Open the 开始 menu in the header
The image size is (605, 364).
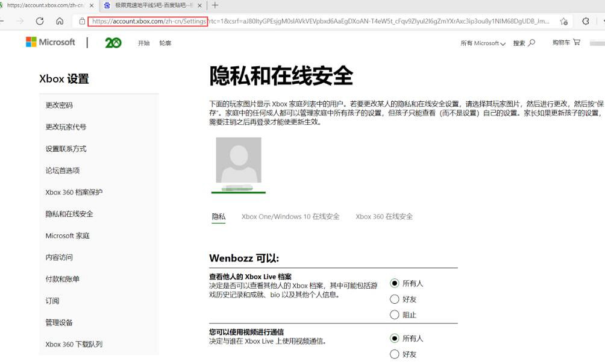(143, 43)
